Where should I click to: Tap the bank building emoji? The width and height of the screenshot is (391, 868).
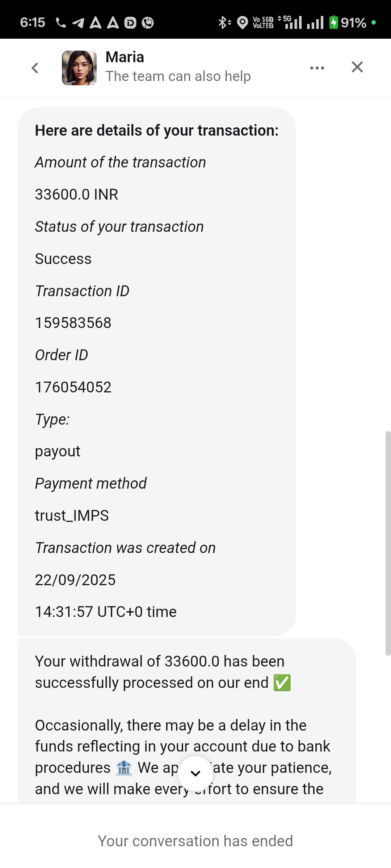[x=124, y=767]
